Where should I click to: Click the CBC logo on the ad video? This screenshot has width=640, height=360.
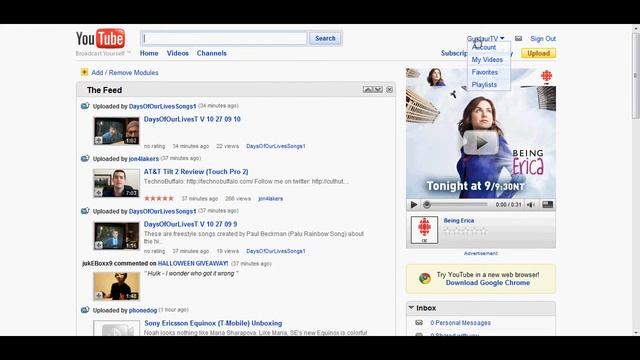click(x=546, y=76)
